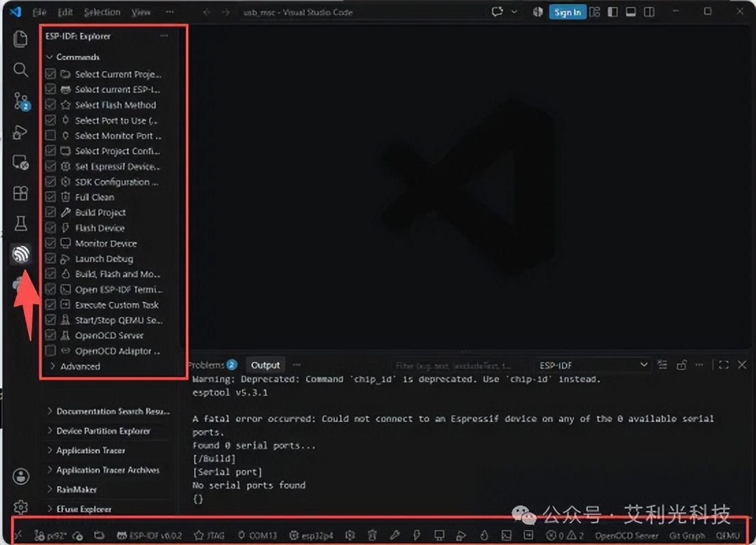Click the esp32p4 target status bar item
The height and width of the screenshot is (545, 756).
pyautogui.click(x=312, y=535)
